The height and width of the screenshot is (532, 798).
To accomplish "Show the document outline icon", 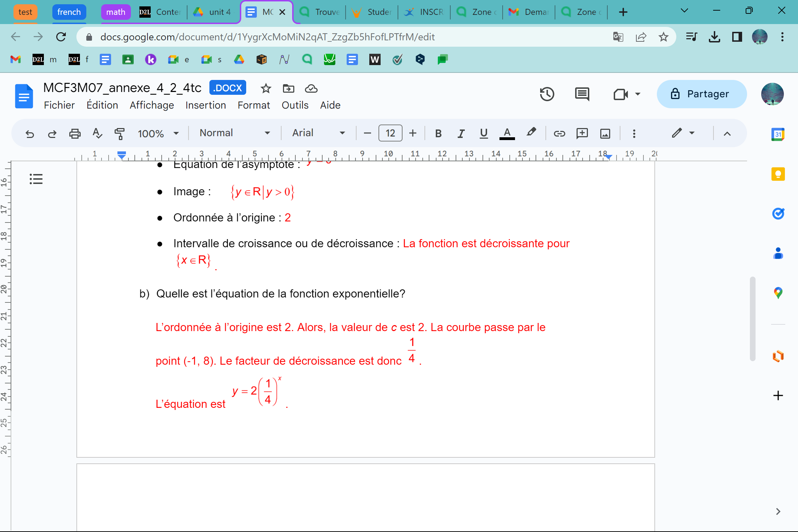I will tap(36, 179).
